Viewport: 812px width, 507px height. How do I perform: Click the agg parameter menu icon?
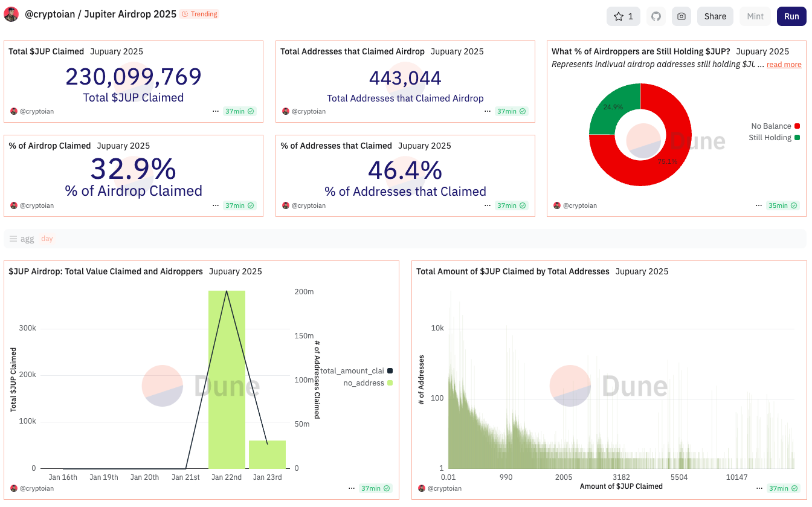click(13, 239)
